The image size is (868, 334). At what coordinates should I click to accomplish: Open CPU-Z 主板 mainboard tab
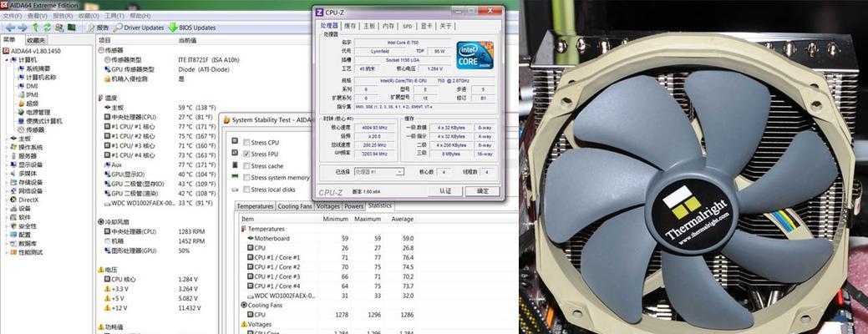pos(369,26)
